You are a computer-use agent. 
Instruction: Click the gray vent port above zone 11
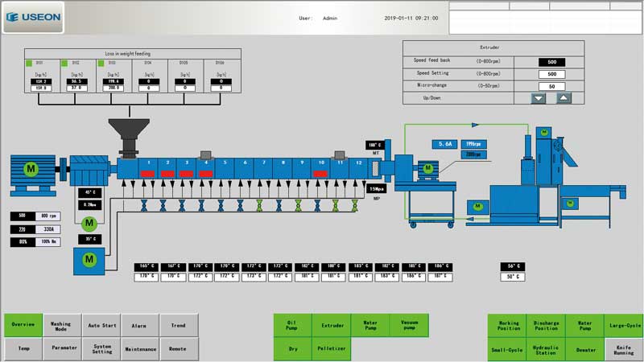340,154
